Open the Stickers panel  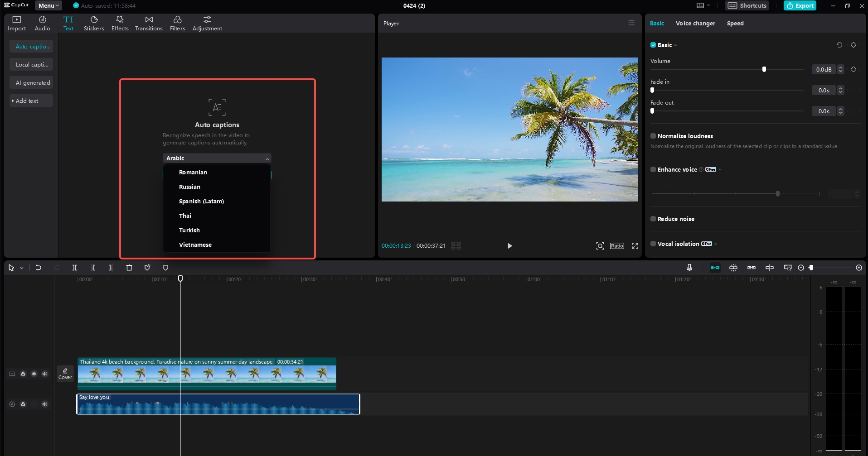[x=94, y=23]
